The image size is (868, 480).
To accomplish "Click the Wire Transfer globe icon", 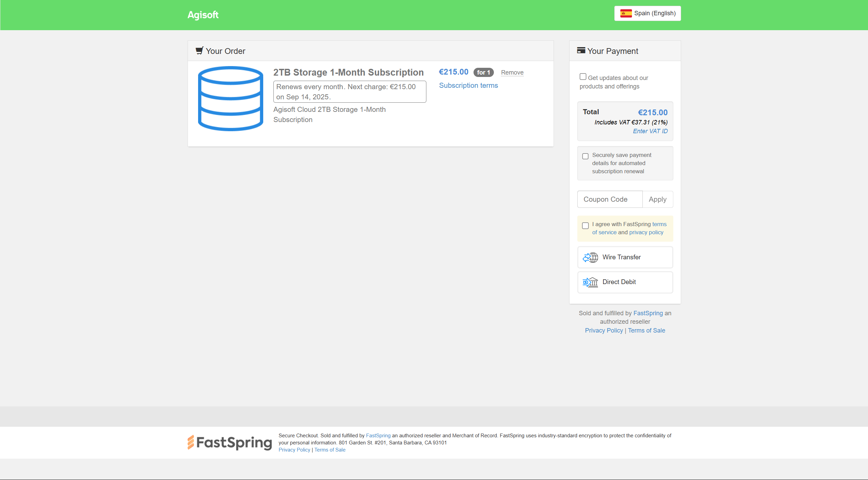I will [x=590, y=257].
